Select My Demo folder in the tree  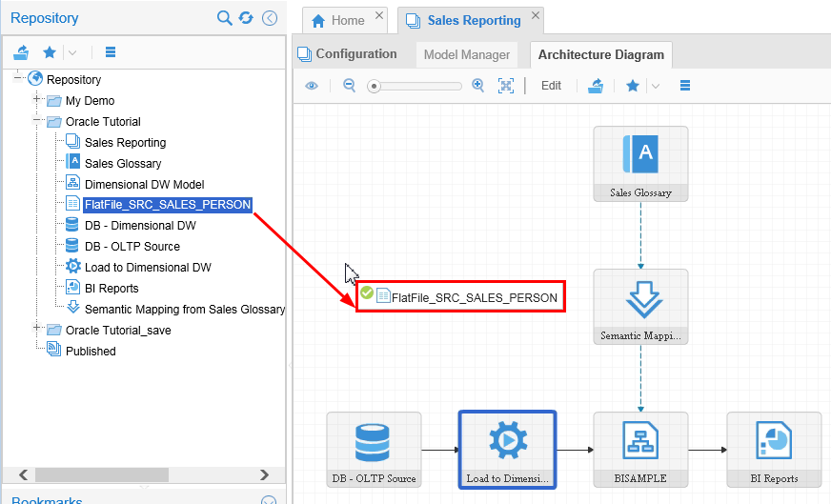click(90, 101)
